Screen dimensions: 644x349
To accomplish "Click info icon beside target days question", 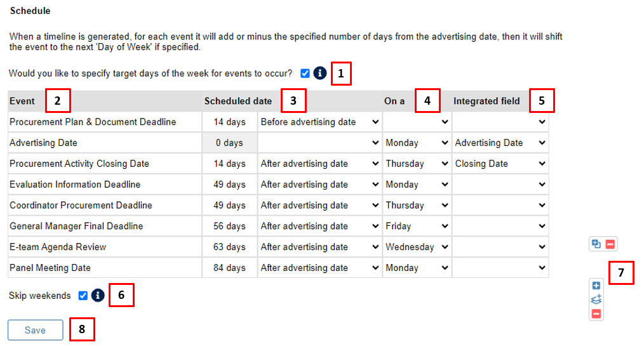I will pyautogui.click(x=319, y=74).
